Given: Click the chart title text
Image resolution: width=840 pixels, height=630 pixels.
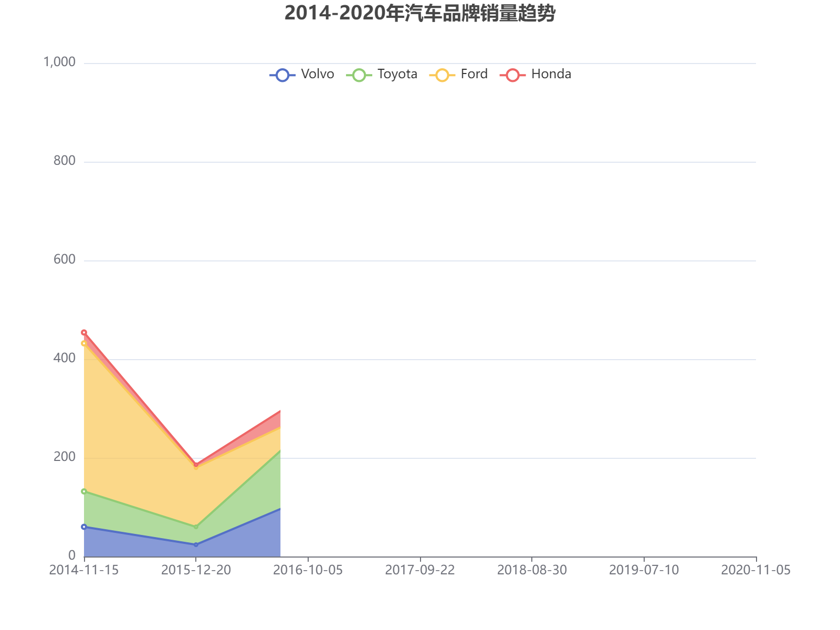Looking at the screenshot, I should [420, 15].
